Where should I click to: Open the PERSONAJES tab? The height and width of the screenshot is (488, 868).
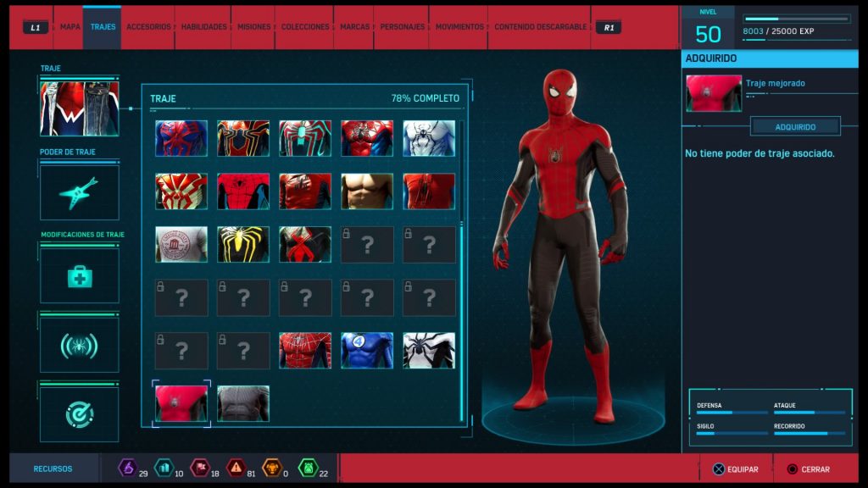tap(402, 26)
